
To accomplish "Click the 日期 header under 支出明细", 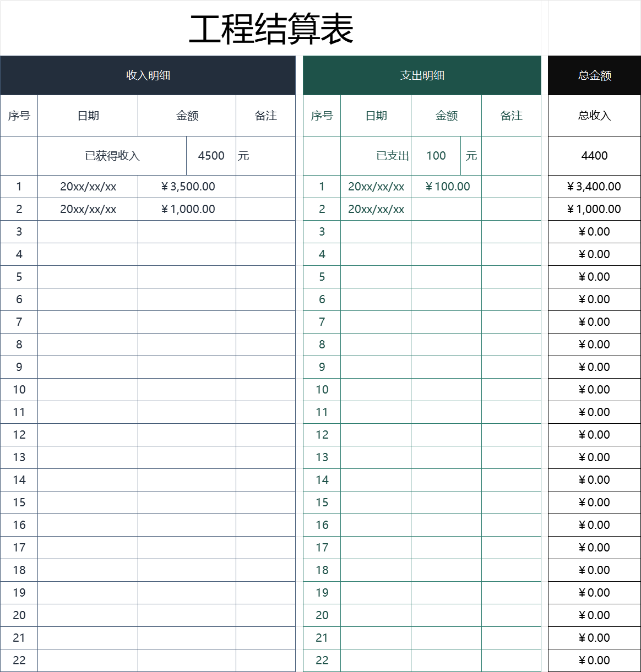I will pyautogui.click(x=376, y=116).
